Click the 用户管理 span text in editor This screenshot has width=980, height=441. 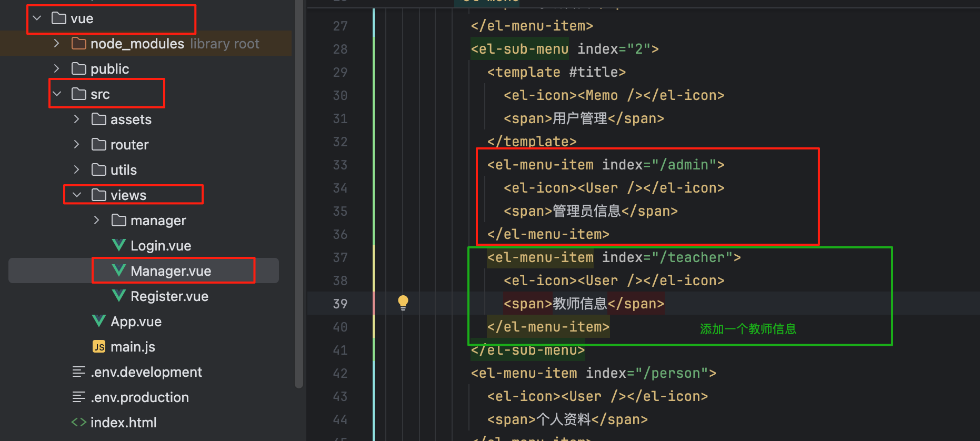tap(579, 119)
